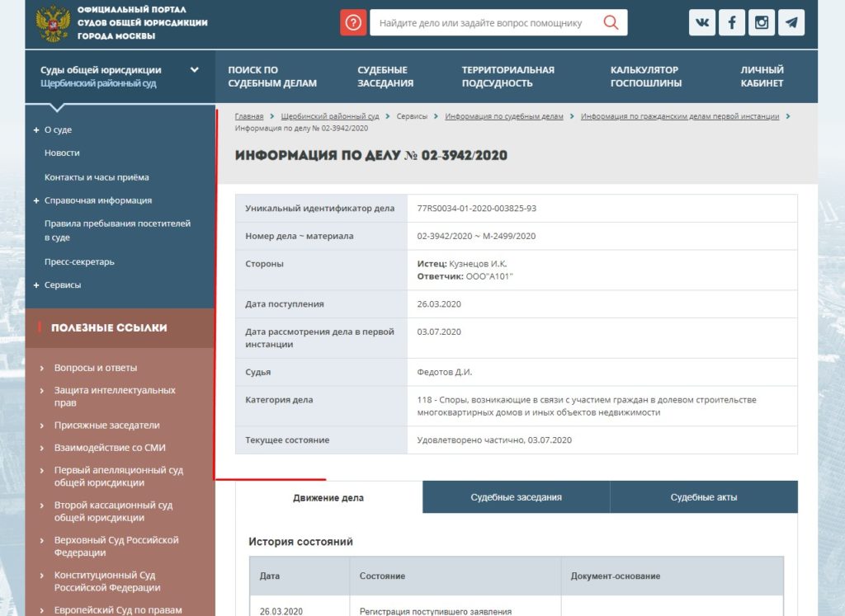Image resolution: width=845 pixels, height=616 pixels.
Task: Open 'Вопросы и ответы' useful link
Action: coord(96,368)
